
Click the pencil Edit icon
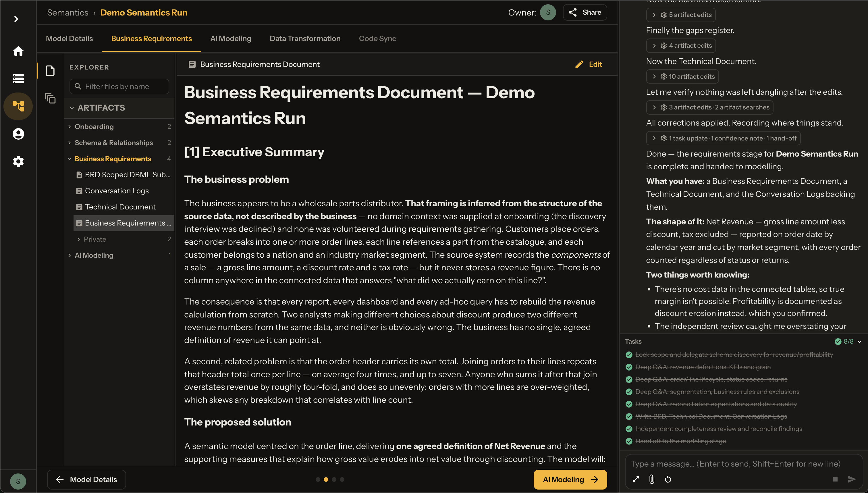[x=579, y=64]
